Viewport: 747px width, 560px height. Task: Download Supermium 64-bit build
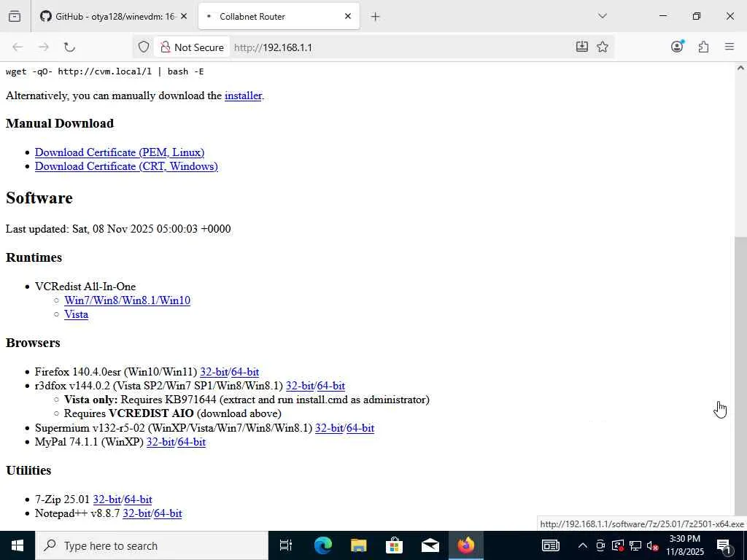click(360, 428)
